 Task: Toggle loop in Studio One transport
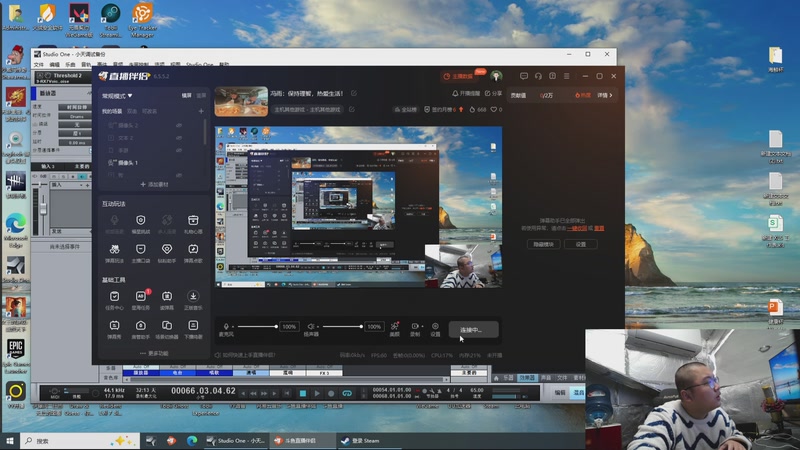point(347,393)
